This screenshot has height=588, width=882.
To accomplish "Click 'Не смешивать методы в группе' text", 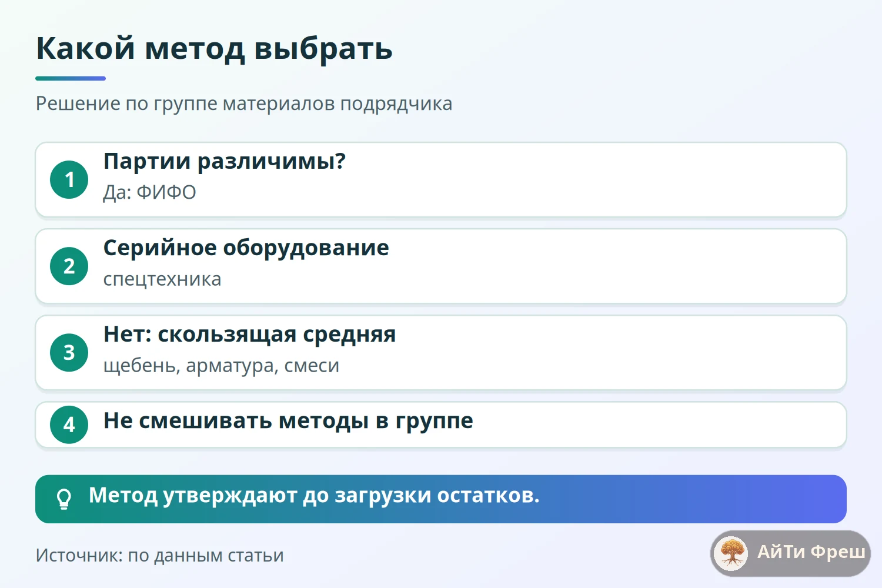I will pyautogui.click(x=288, y=420).
